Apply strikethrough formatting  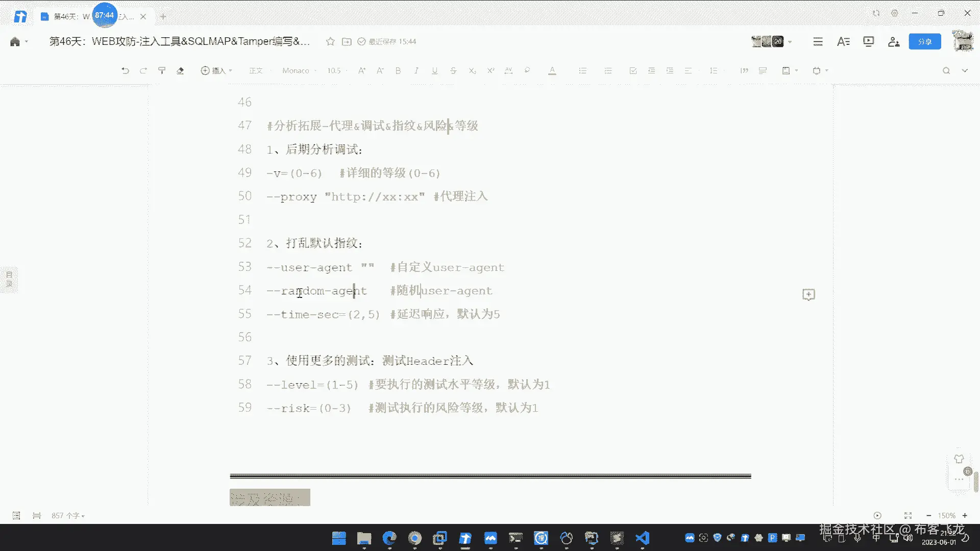(x=453, y=71)
